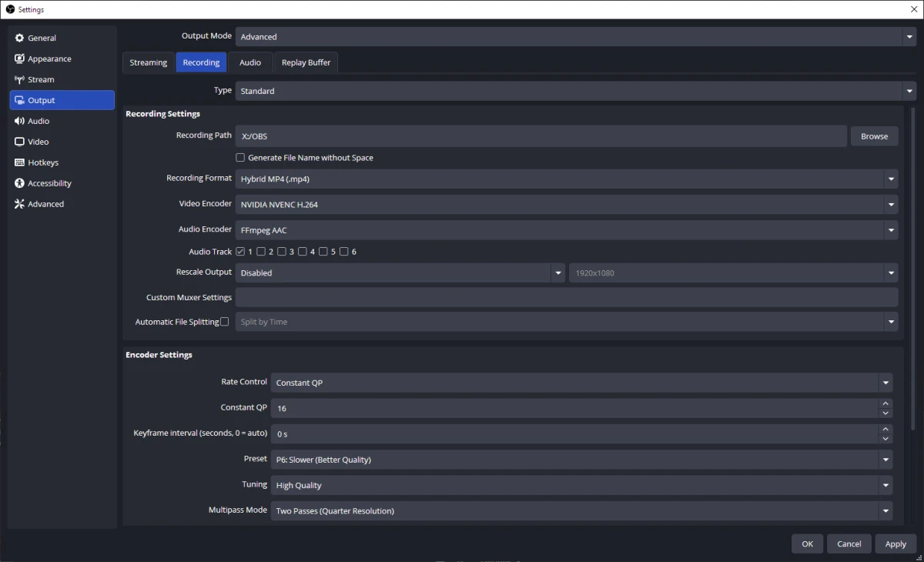Open the General settings category
Viewport: 924px width, 562px height.
pyautogui.click(x=62, y=38)
